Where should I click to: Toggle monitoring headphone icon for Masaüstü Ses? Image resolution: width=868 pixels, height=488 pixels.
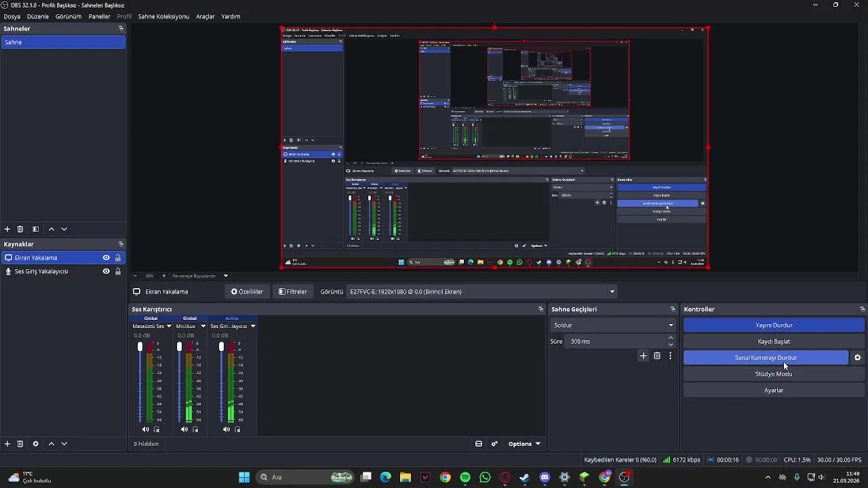pyautogui.click(x=157, y=429)
